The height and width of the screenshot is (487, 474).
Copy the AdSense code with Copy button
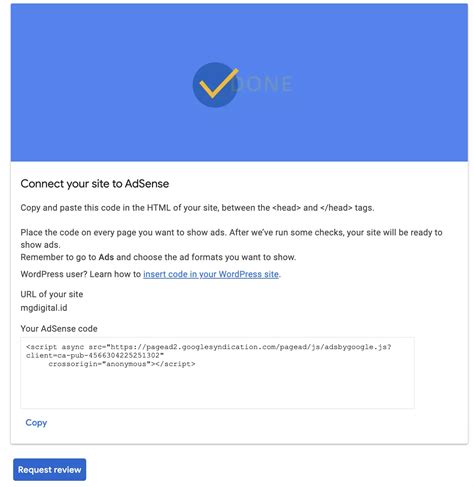[36, 423]
